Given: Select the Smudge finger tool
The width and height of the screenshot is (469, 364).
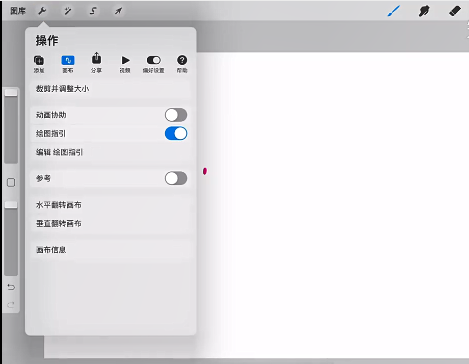Looking at the screenshot, I should coord(424,11).
